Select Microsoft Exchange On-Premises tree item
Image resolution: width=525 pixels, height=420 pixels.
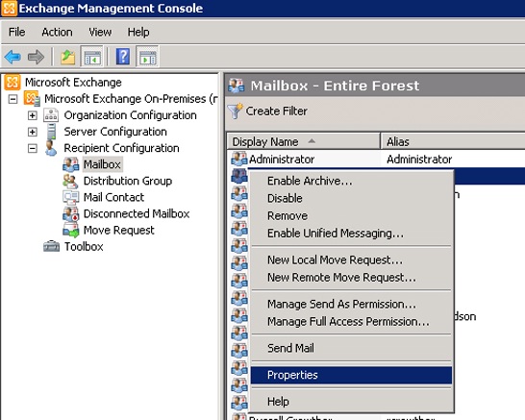pos(131,99)
